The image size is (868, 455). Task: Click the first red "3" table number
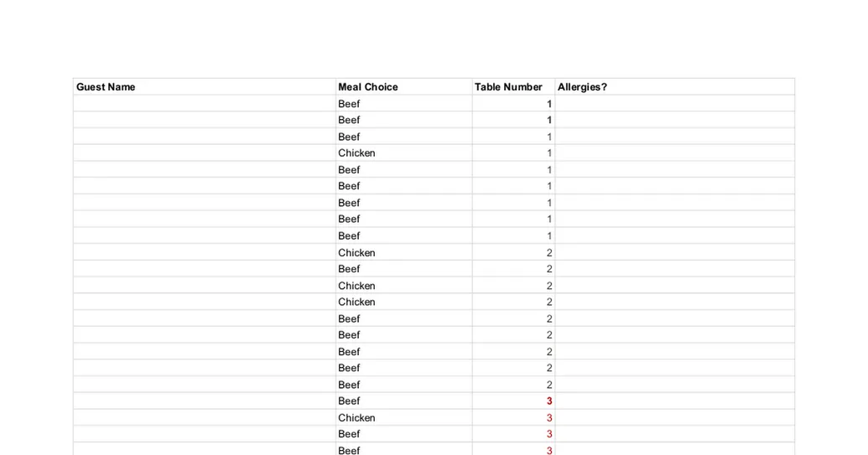pos(512,401)
